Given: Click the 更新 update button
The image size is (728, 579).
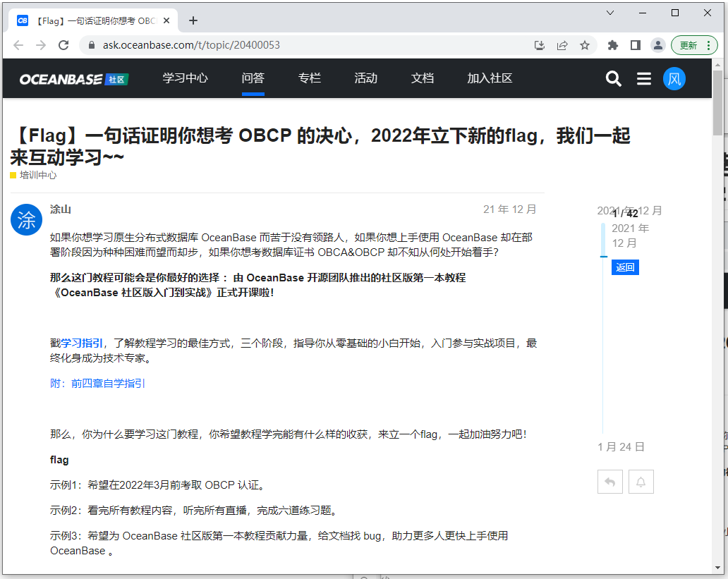Looking at the screenshot, I should click(694, 45).
